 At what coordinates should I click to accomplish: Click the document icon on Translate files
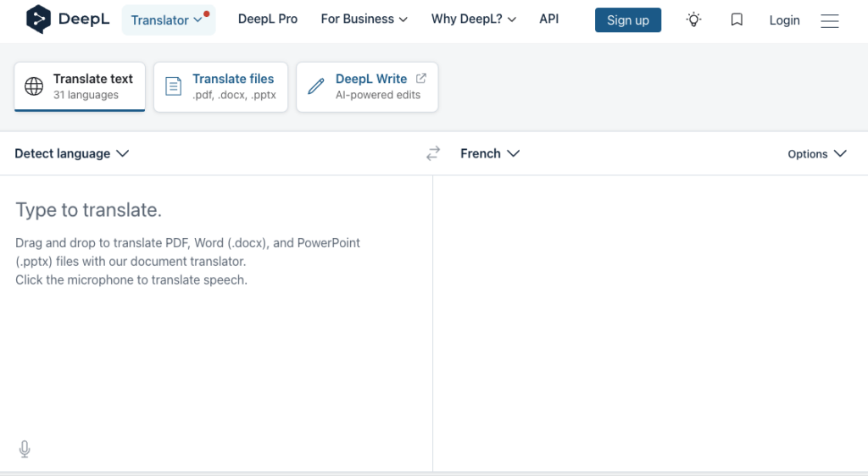pos(173,86)
